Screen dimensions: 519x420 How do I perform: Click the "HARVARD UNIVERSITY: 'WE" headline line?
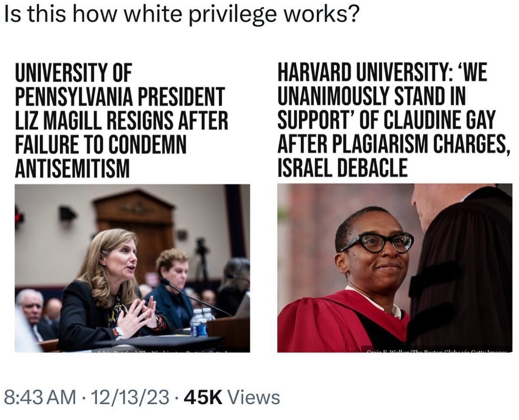[383, 74]
